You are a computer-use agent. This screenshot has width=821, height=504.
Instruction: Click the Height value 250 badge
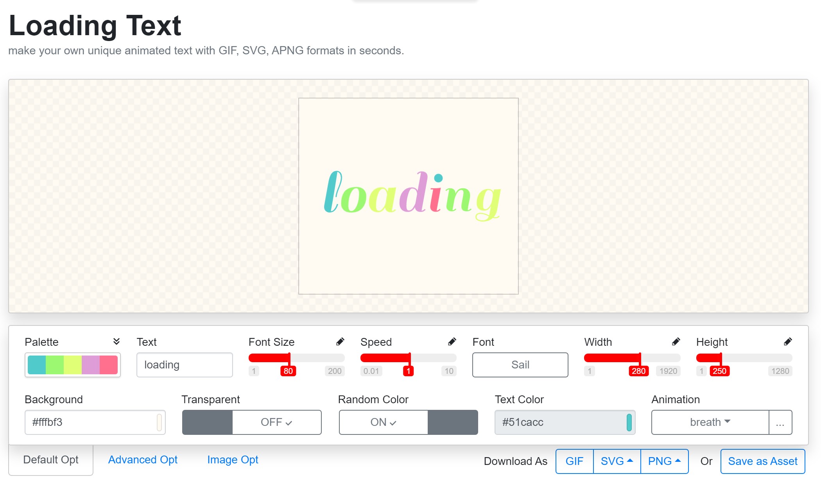point(719,371)
